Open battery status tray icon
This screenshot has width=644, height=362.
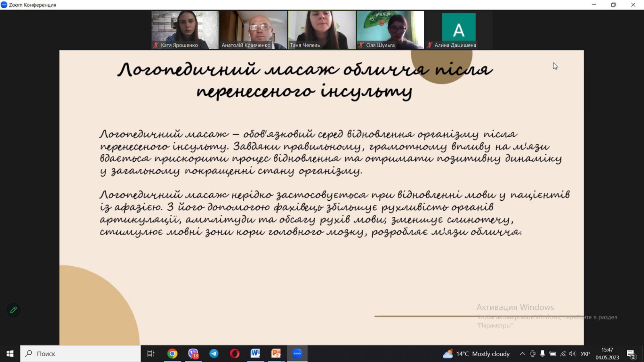click(x=553, y=354)
